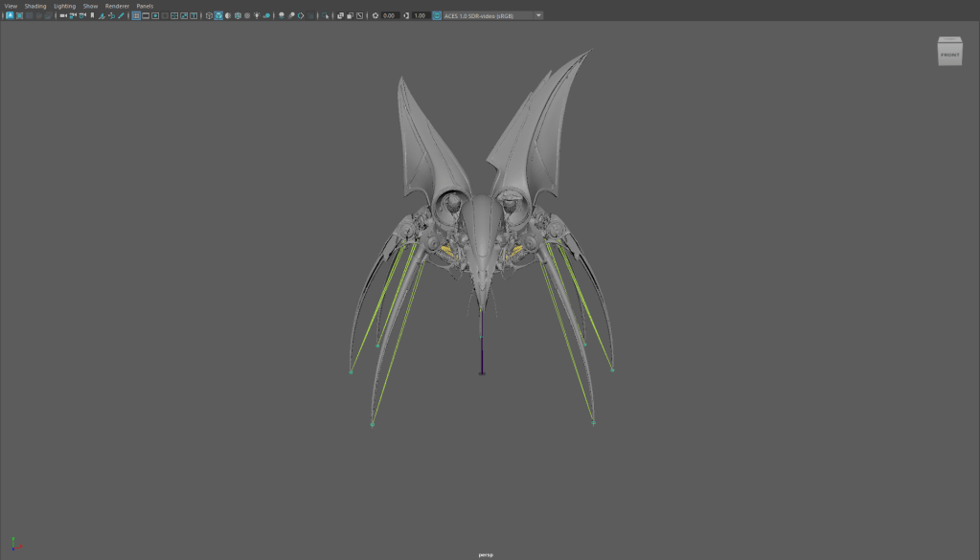The image size is (980, 560).
Task: Click the gamma control icon
Action: (x=406, y=15)
